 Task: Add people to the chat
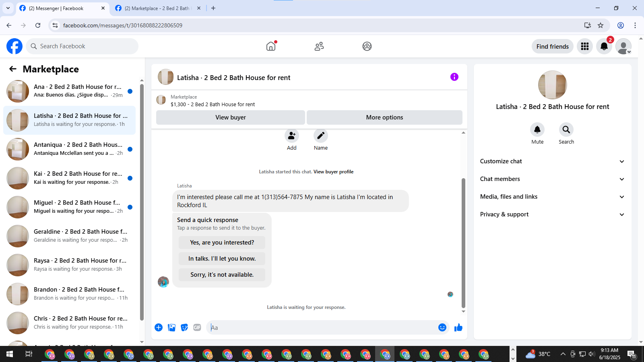click(x=292, y=136)
